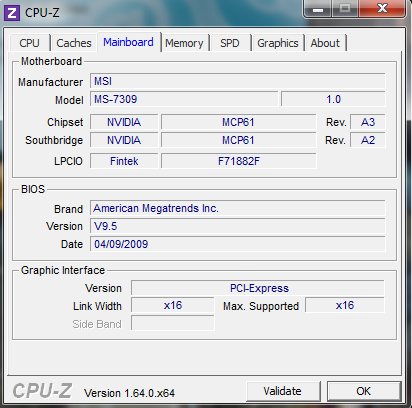Click the Link Width label
This screenshot has height=408, width=412.
(x=97, y=306)
